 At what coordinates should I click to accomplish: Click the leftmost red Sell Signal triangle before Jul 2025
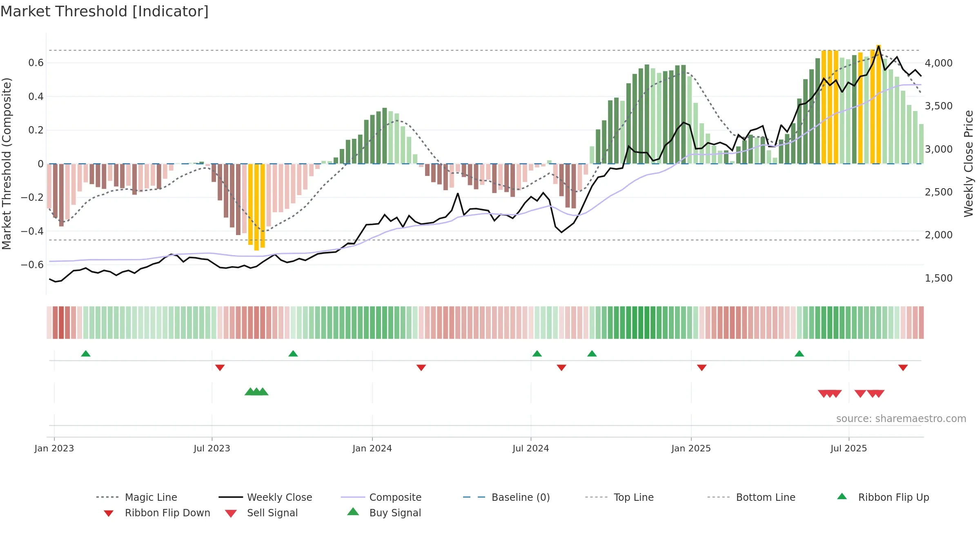823,394
